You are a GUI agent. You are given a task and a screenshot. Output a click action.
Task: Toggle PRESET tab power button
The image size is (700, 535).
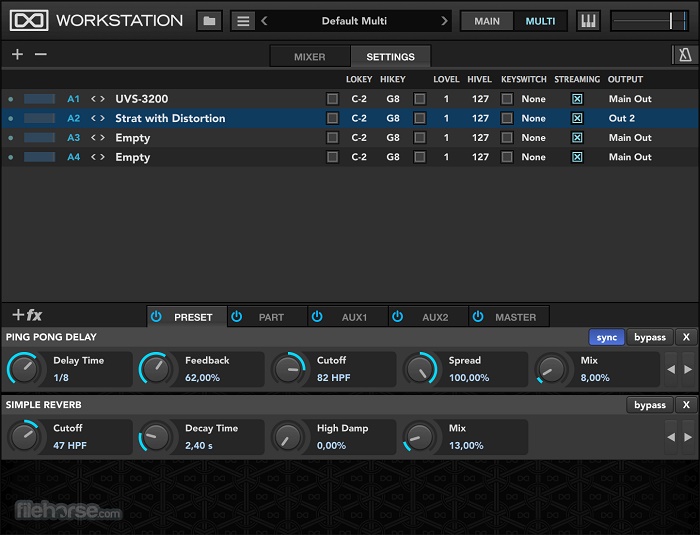point(156,317)
